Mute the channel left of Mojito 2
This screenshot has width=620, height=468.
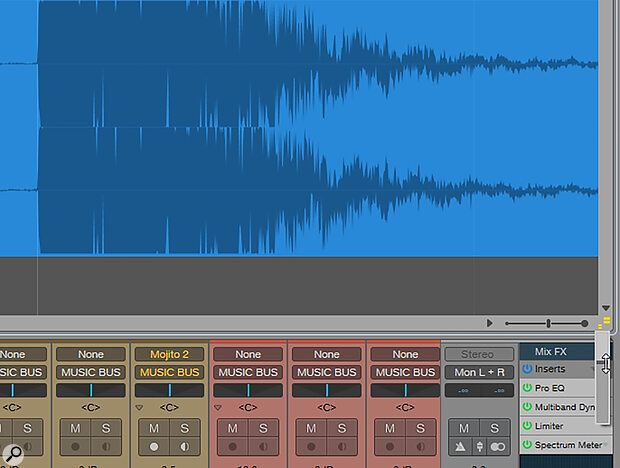[x=75, y=428]
